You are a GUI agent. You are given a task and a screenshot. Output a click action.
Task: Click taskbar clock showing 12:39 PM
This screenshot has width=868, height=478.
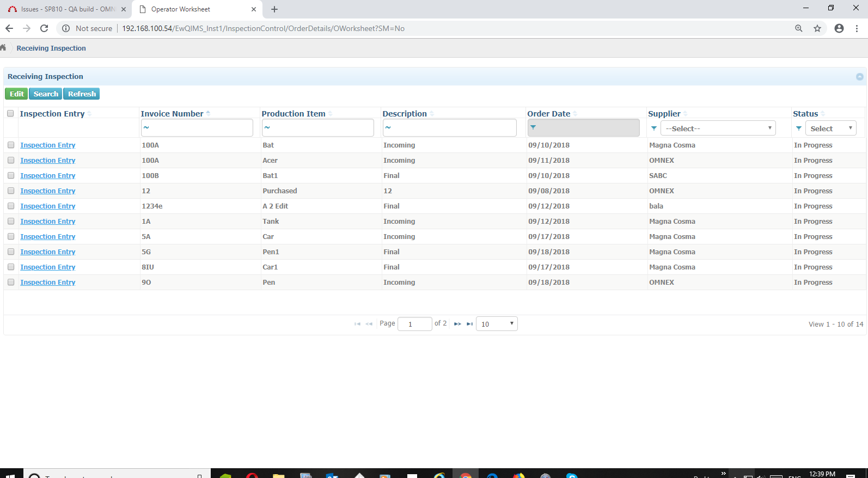click(x=822, y=474)
